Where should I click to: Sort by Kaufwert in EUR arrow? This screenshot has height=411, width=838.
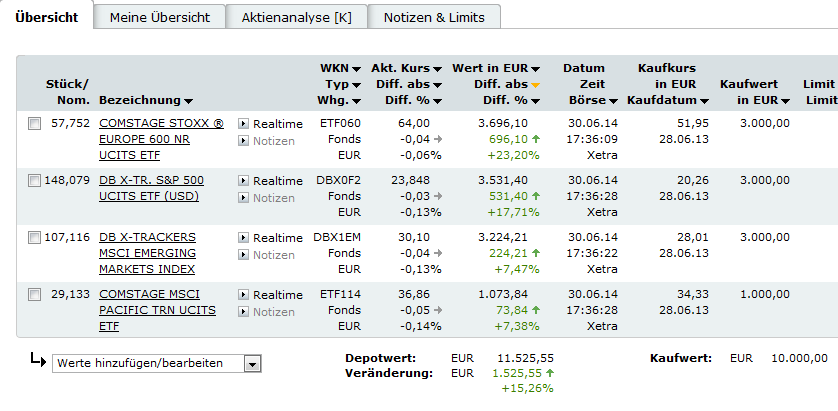785,101
